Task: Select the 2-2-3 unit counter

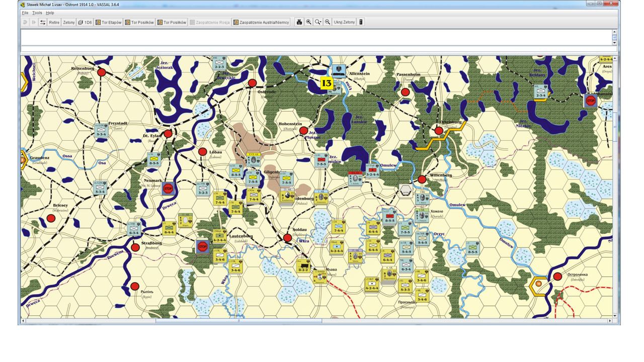Action: point(219,63)
